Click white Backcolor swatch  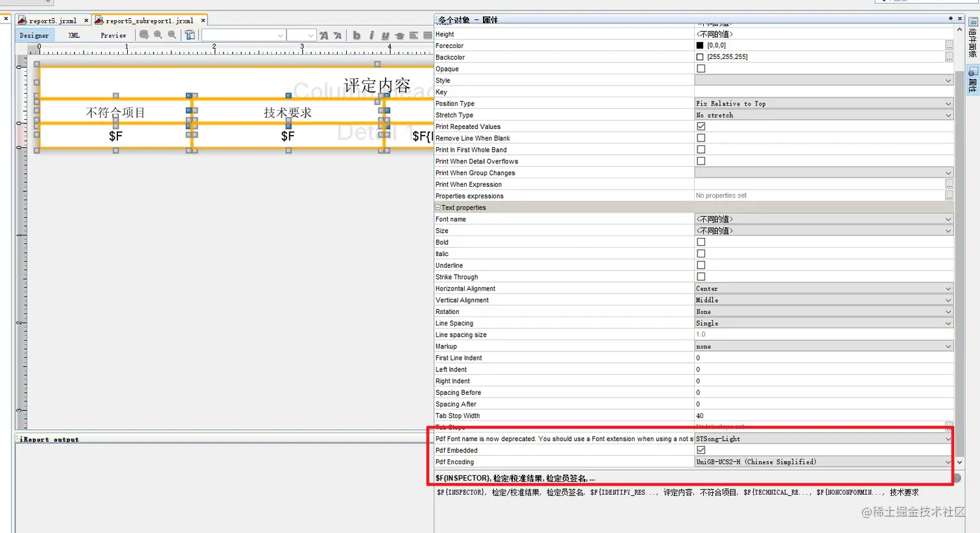[x=700, y=57]
